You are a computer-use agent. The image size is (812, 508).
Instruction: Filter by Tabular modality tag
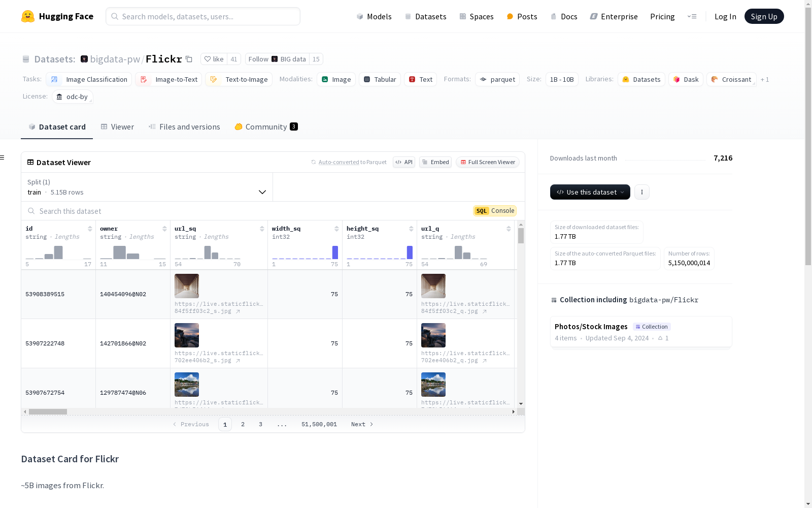click(380, 79)
